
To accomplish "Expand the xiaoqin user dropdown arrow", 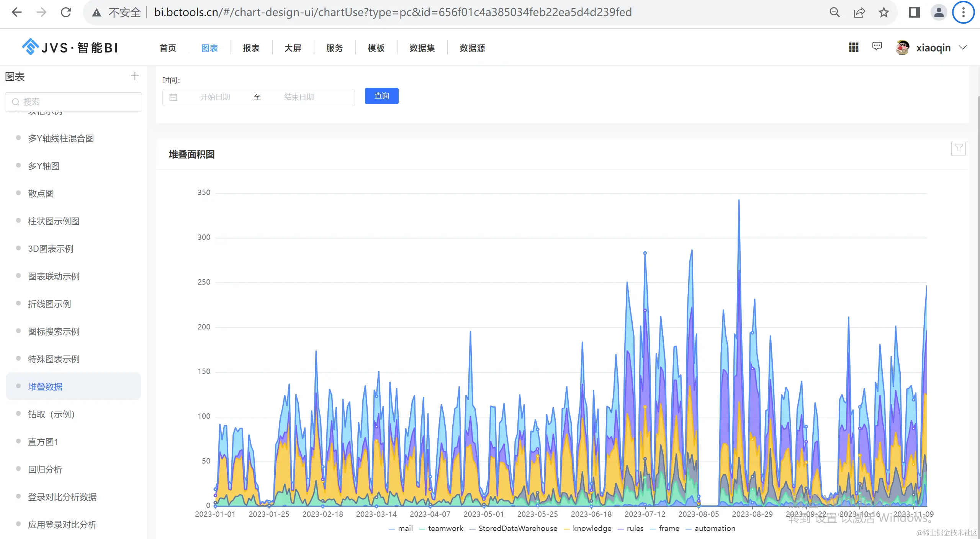I will 963,48.
